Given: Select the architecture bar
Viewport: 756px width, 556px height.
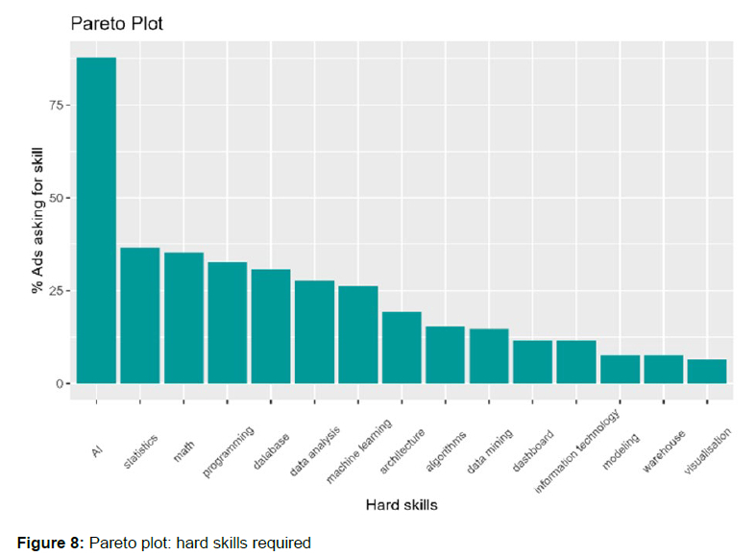Looking at the screenshot, I should click(x=402, y=348).
